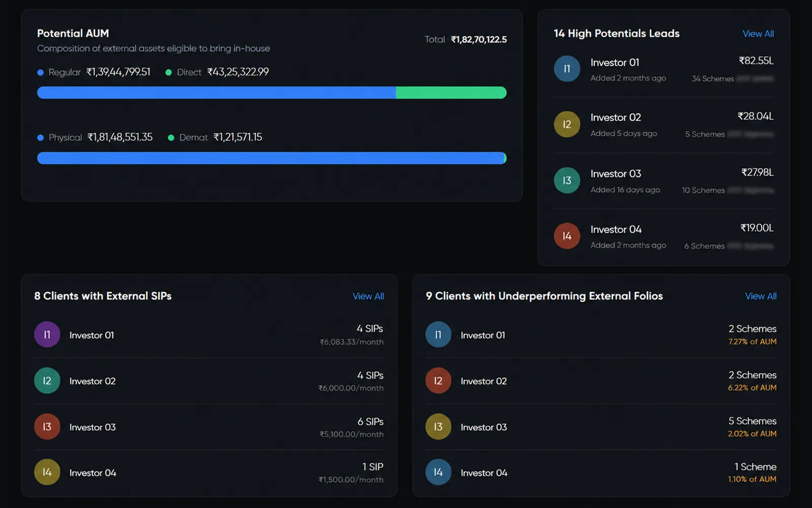Click the I1 avatar in Underperforming External Folios
The image size is (812, 508).
(x=438, y=334)
